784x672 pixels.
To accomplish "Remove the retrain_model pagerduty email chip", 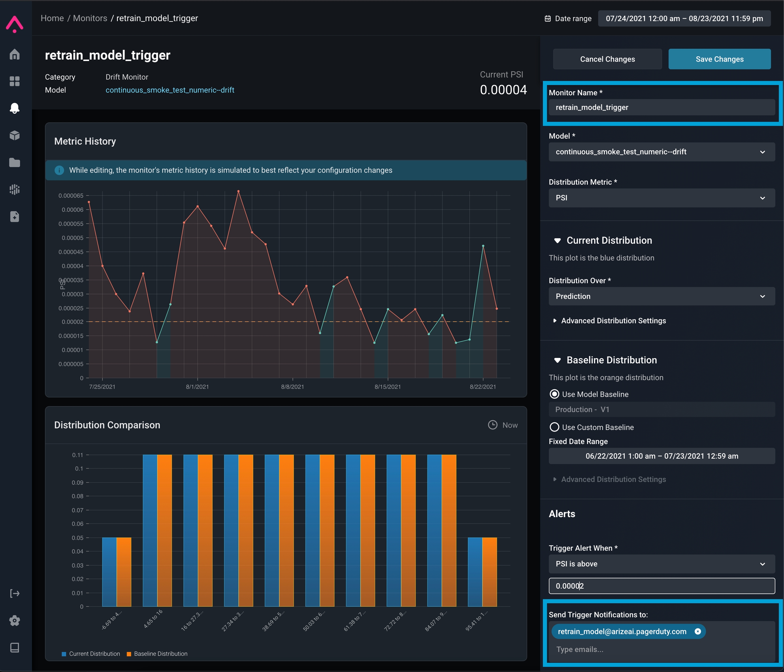I will 698,632.
